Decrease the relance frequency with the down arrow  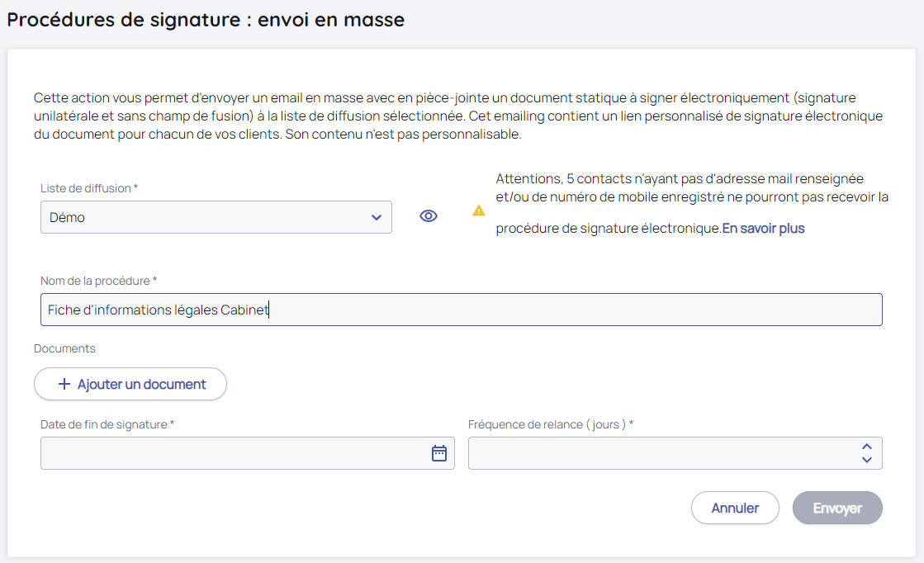pyautogui.click(x=867, y=460)
